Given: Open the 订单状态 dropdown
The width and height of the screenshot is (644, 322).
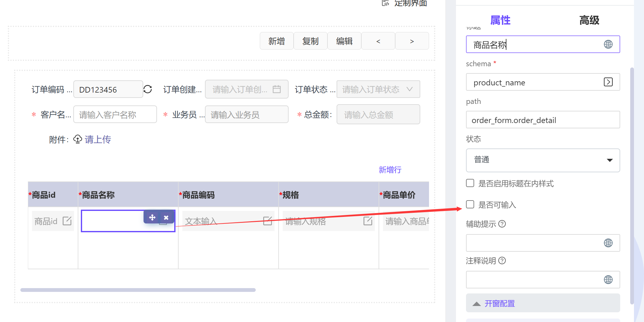Looking at the screenshot, I should 378,89.
